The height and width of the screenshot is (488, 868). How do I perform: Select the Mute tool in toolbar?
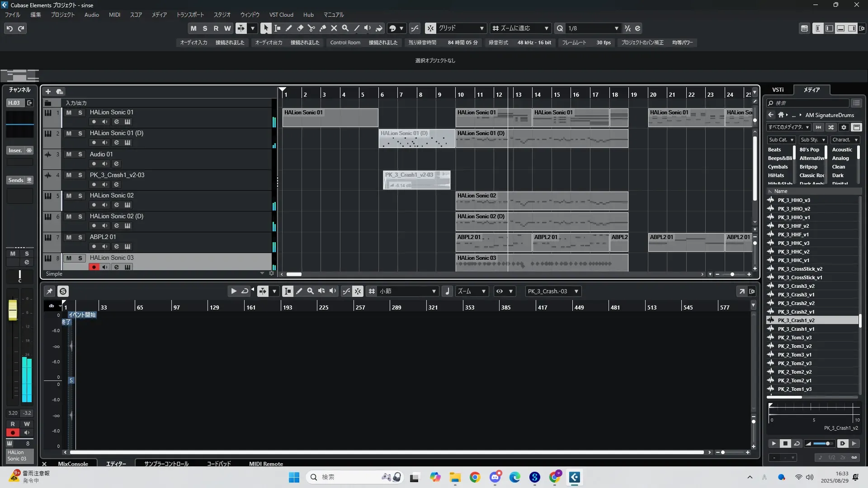[334, 28]
